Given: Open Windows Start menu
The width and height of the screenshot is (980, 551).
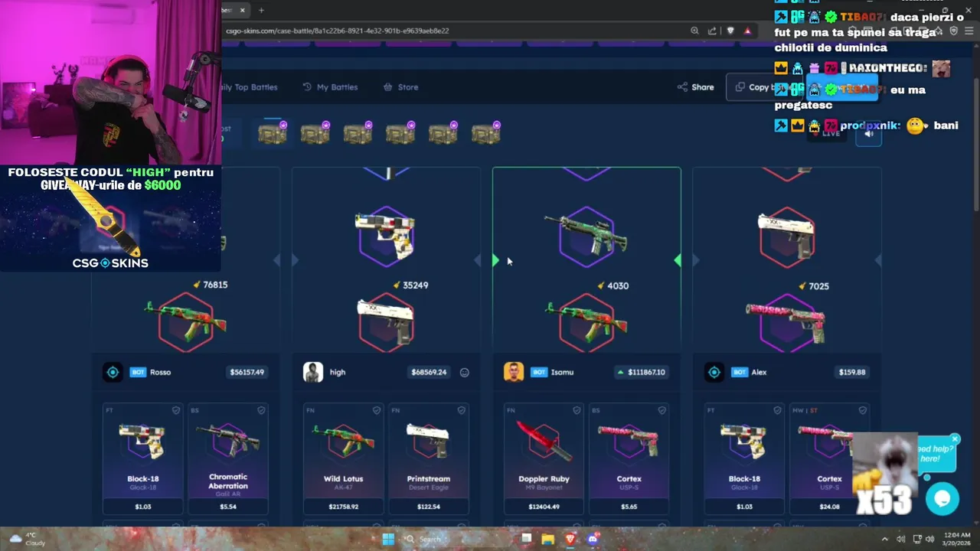Looking at the screenshot, I should [388, 539].
